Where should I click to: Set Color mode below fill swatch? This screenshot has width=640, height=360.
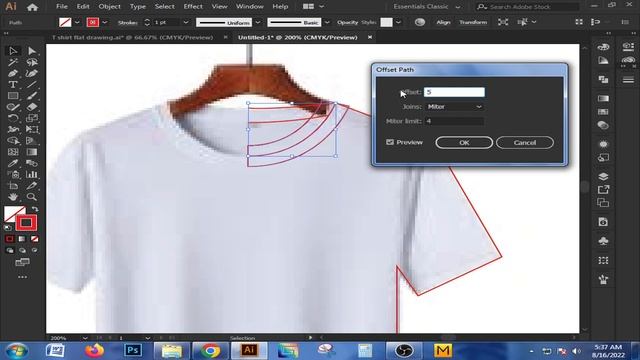[x=10, y=239]
